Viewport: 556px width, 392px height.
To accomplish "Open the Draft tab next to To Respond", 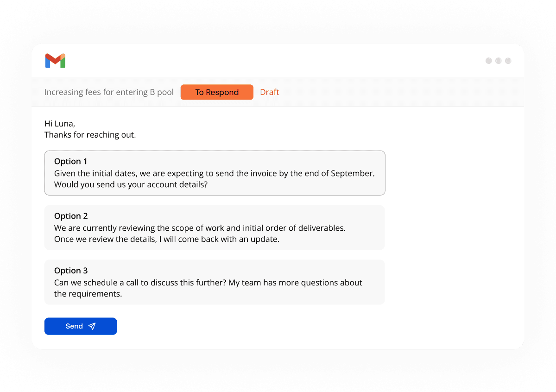I will [x=270, y=92].
